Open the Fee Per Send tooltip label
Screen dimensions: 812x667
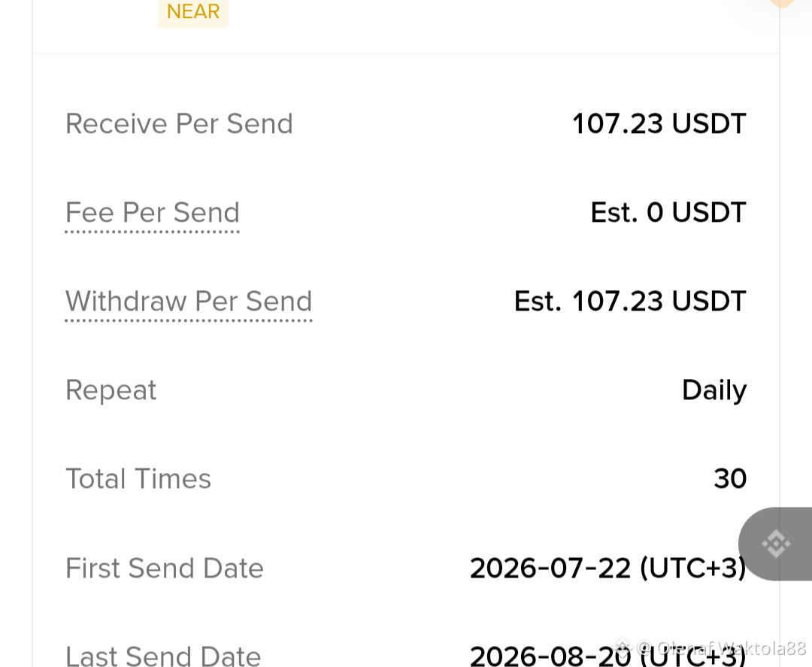coord(152,214)
